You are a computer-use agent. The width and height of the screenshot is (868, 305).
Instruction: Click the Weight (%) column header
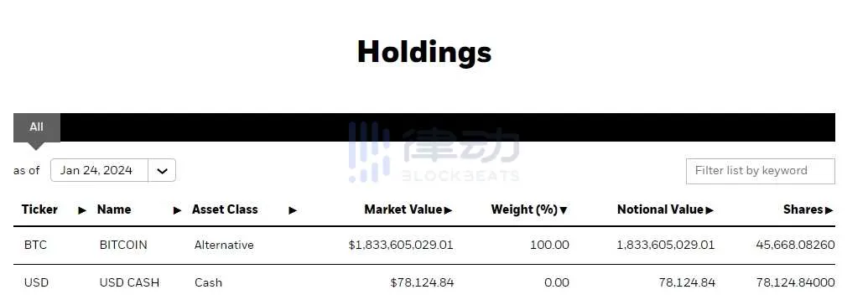click(524, 209)
